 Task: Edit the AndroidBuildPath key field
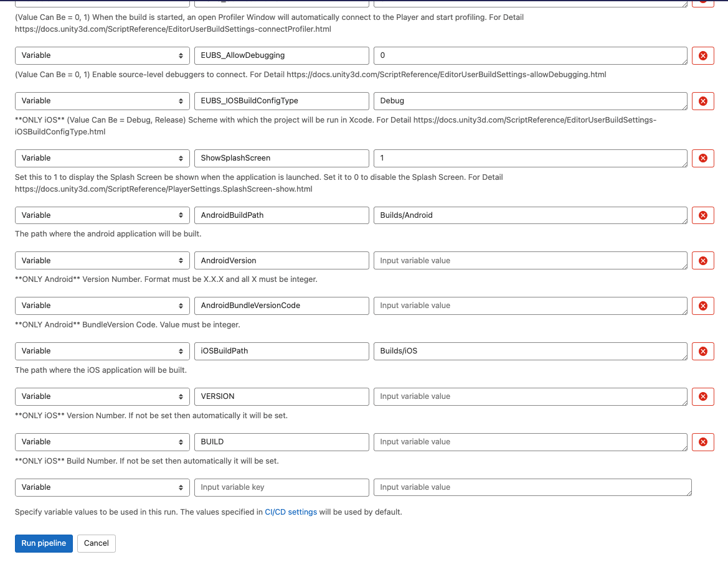(x=281, y=215)
